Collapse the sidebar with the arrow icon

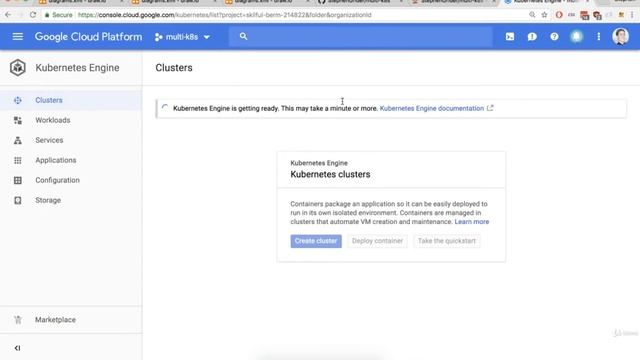(17, 348)
